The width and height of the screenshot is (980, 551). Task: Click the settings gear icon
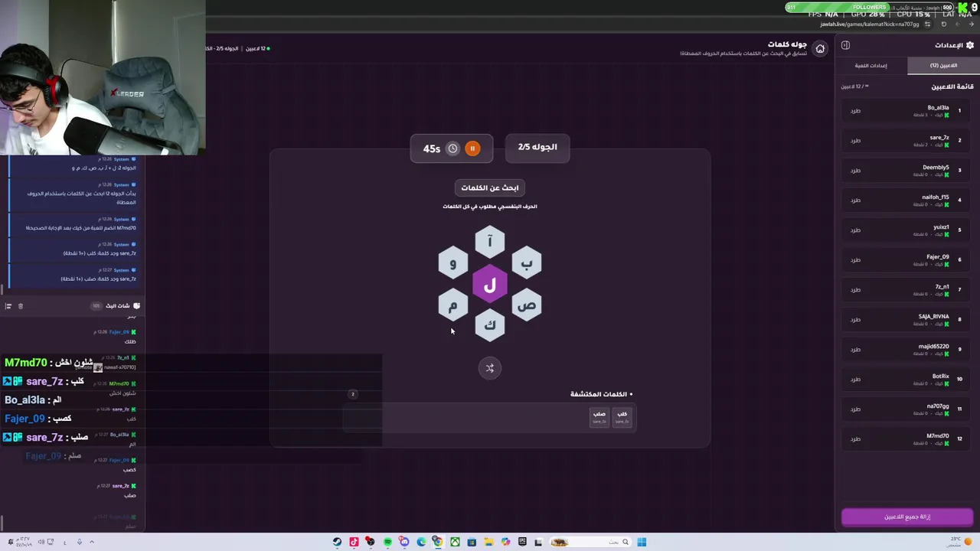[970, 45]
